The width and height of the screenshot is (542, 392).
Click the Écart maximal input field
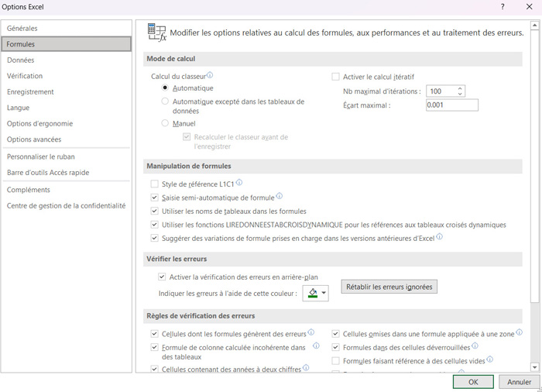[x=451, y=105]
